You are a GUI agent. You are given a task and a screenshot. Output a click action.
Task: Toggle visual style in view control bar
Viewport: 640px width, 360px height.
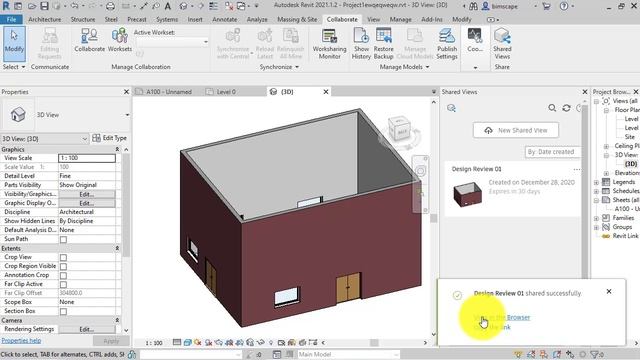[187, 342]
